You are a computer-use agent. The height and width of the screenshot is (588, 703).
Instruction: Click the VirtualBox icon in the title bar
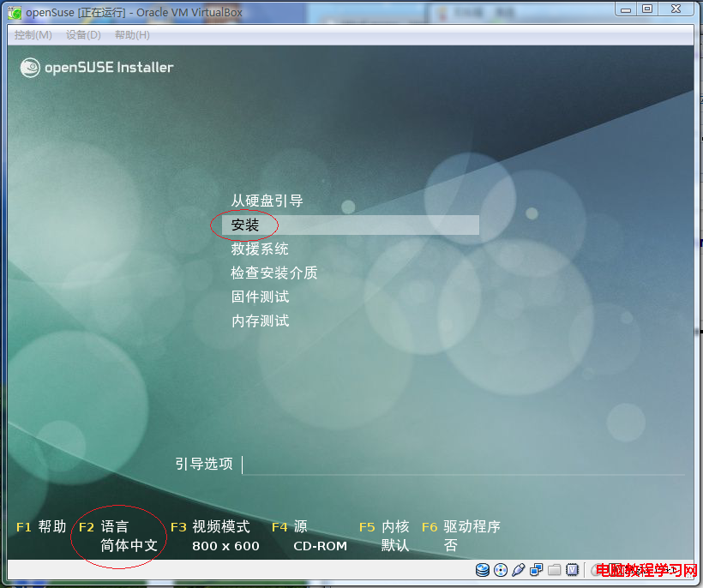pyautogui.click(x=15, y=13)
